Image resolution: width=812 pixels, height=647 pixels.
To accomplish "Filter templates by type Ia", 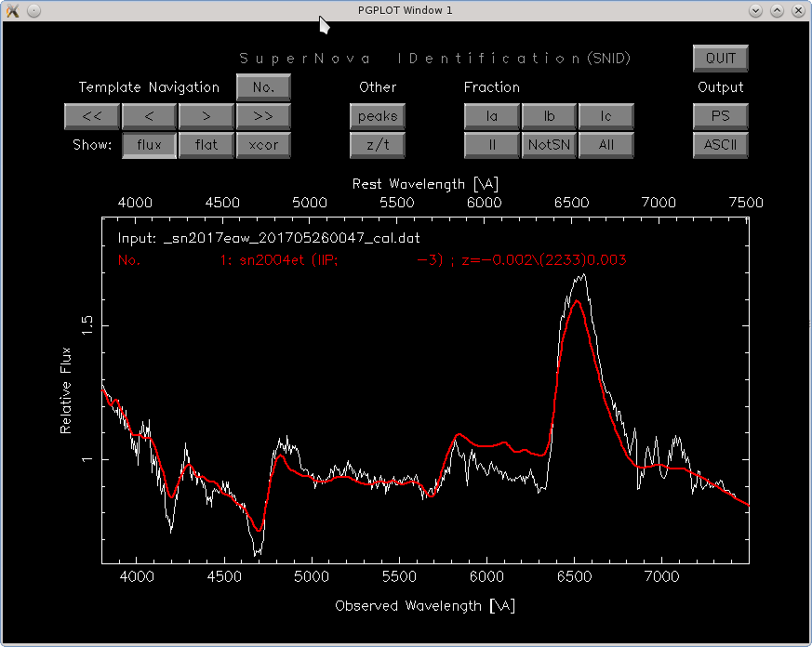I will pyautogui.click(x=492, y=116).
